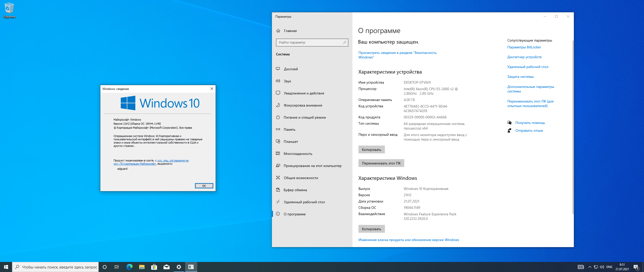Open BitLocker settings link
Image resolution: width=644 pixels, height=272 pixels.
[x=524, y=47]
